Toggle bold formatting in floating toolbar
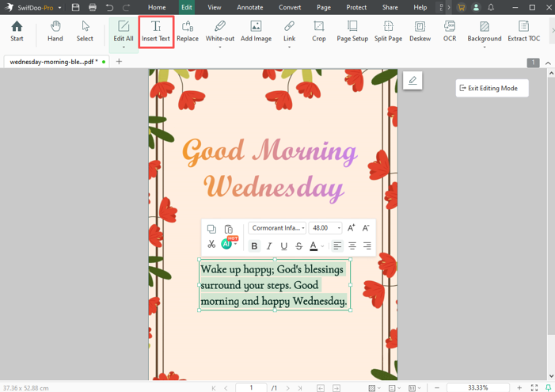Image resolution: width=555 pixels, height=392 pixels. tap(254, 246)
